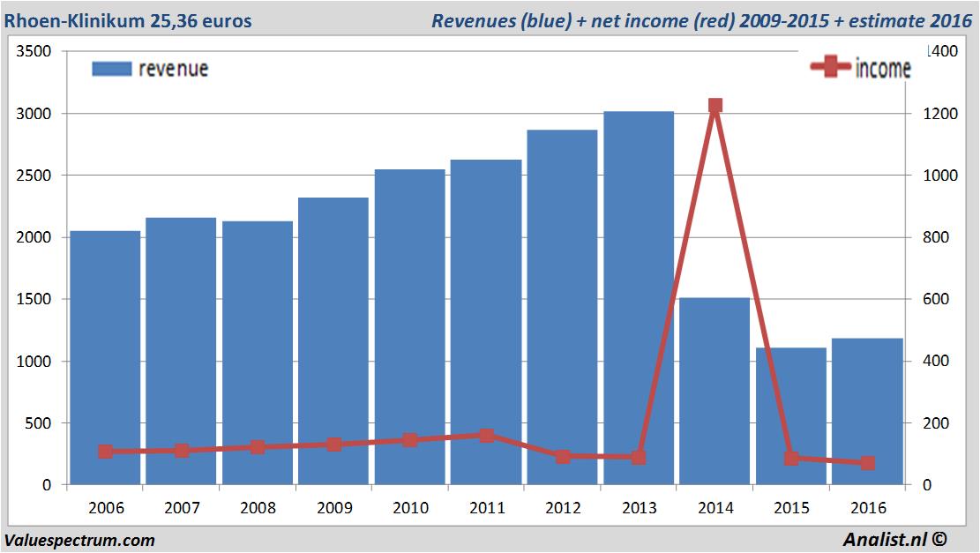Click the 2008 x-axis year label
980x553 pixels.
pyautogui.click(x=258, y=507)
